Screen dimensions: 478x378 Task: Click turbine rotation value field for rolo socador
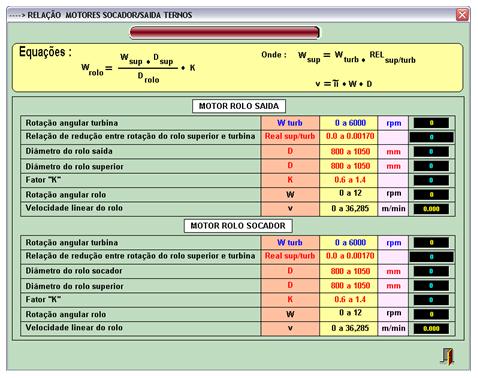point(431,243)
